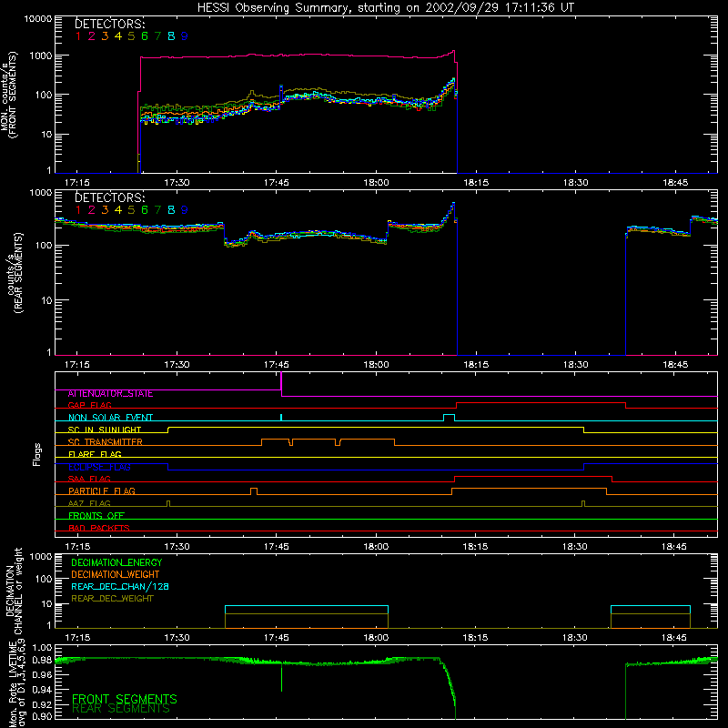Click the Flags axis title

(37, 454)
